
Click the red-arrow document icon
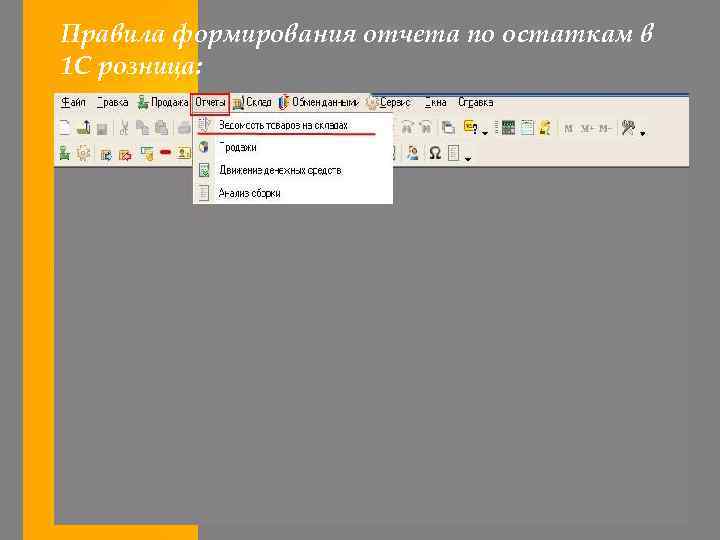point(125,155)
